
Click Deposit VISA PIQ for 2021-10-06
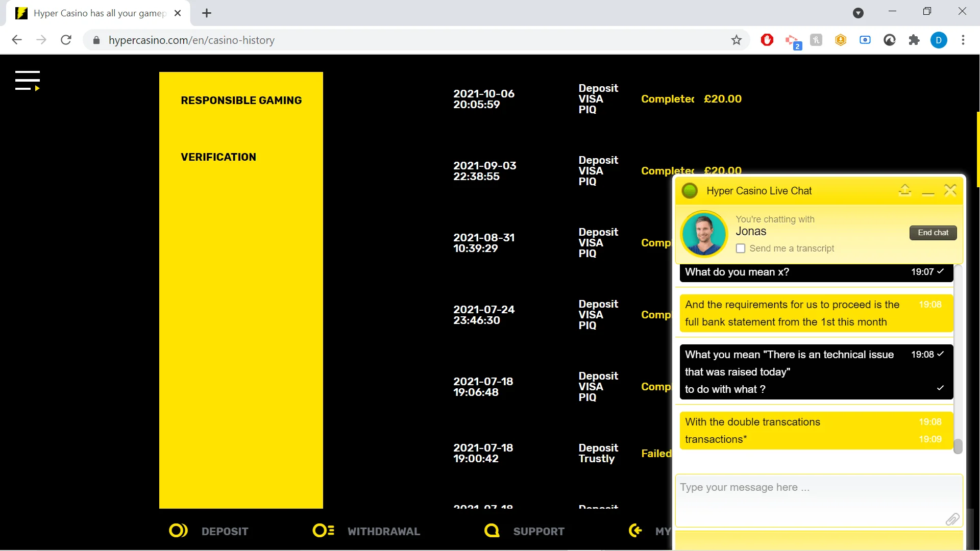coord(598,99)
